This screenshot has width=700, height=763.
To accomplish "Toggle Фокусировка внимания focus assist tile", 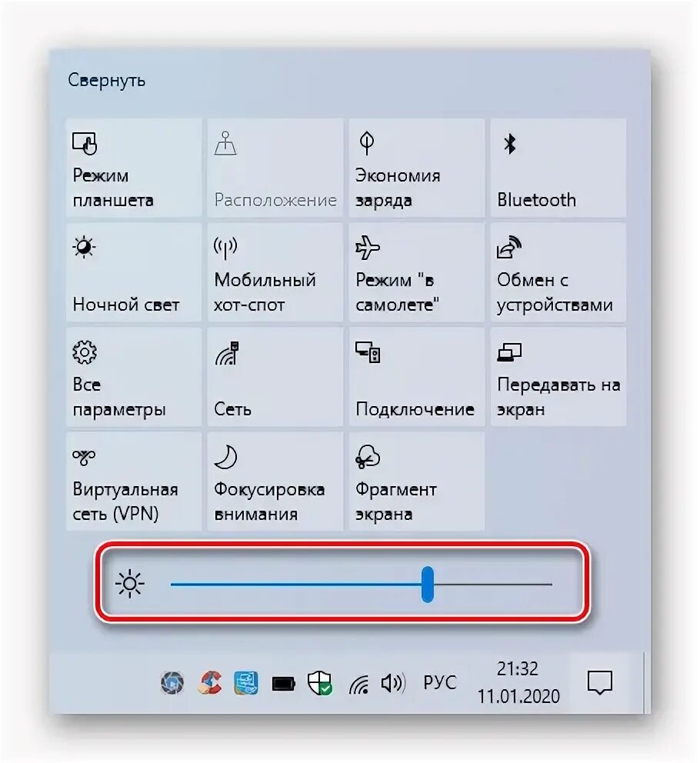I will click(x=275, y=481).
